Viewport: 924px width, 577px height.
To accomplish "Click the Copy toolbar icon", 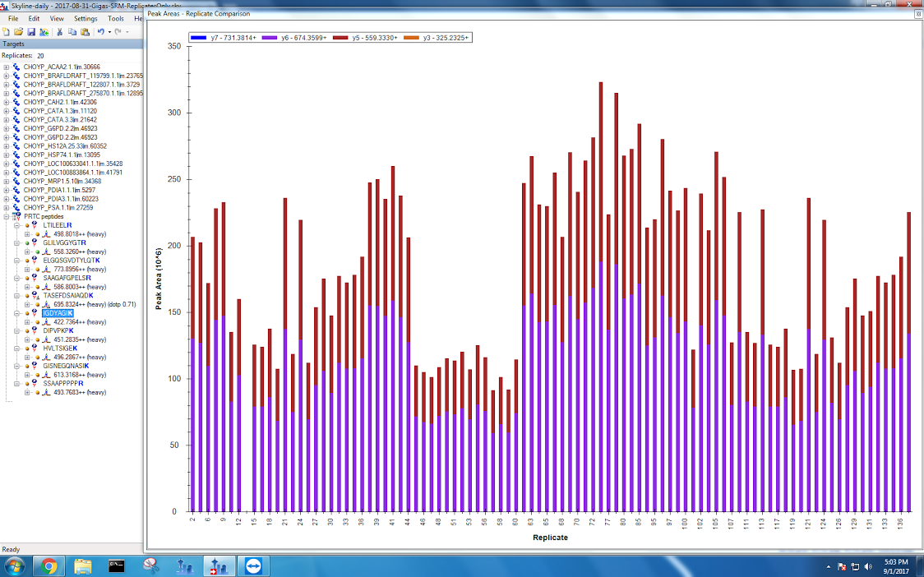I will click(72, 31).
